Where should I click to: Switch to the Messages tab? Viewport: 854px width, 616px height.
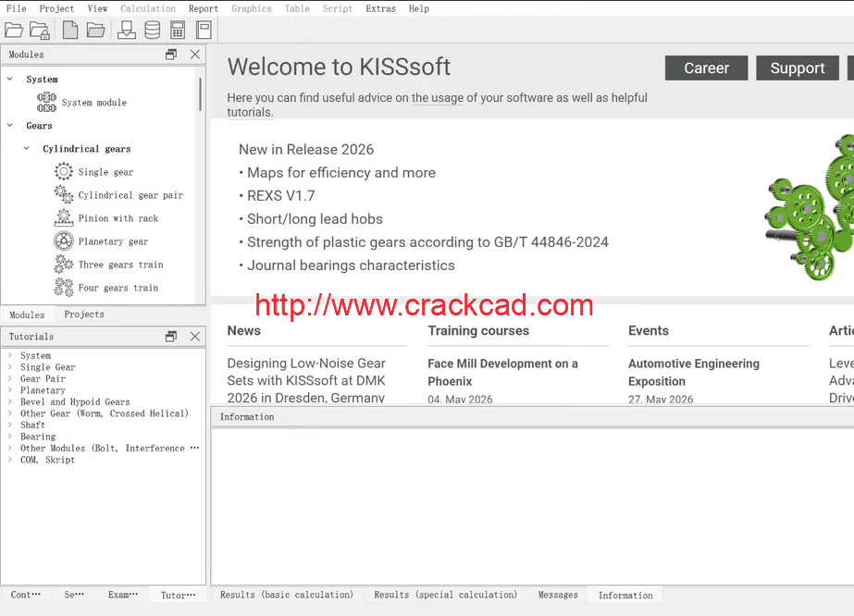pyautogui.click(x=558, y=595)
